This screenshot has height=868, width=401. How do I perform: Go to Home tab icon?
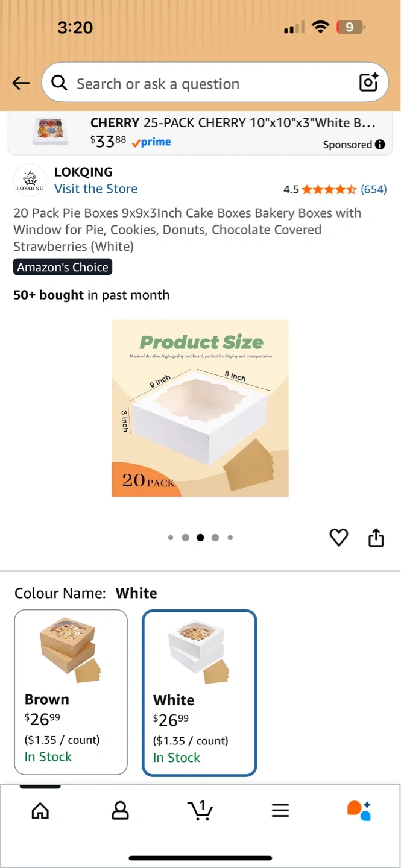[x=40, y=811]
